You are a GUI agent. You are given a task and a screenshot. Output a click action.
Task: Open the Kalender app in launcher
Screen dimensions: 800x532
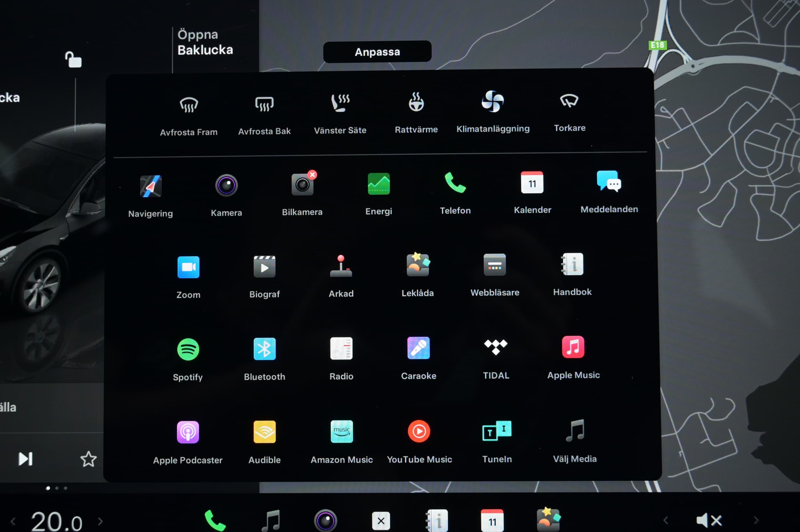pyautogui.click(x=532, y=182)
